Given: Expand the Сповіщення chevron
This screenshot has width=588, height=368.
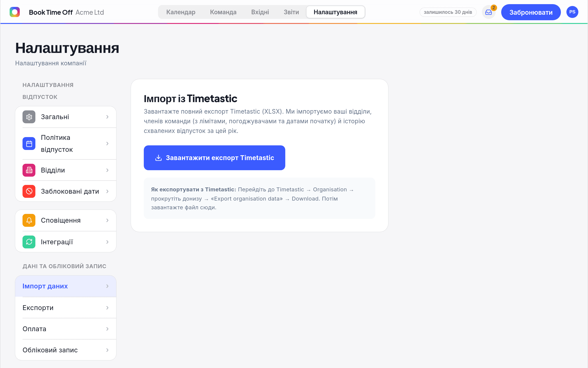Looking at the screenshot, I should click(107, 220).
